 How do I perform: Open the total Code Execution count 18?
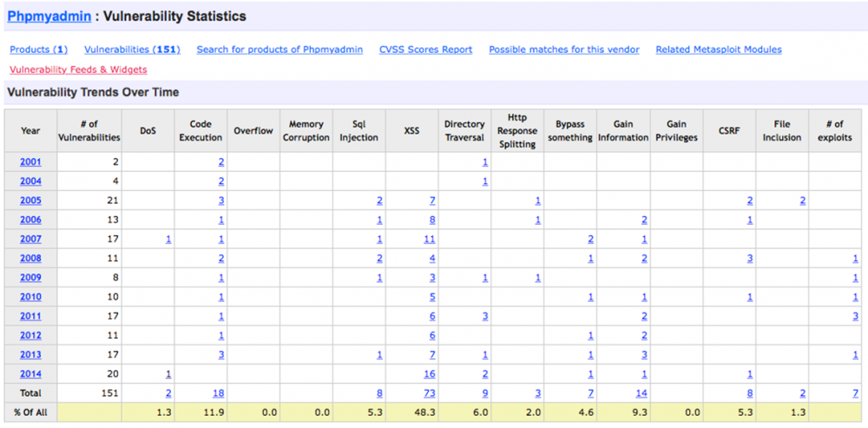pyautogui.click(x=219, y=393)
